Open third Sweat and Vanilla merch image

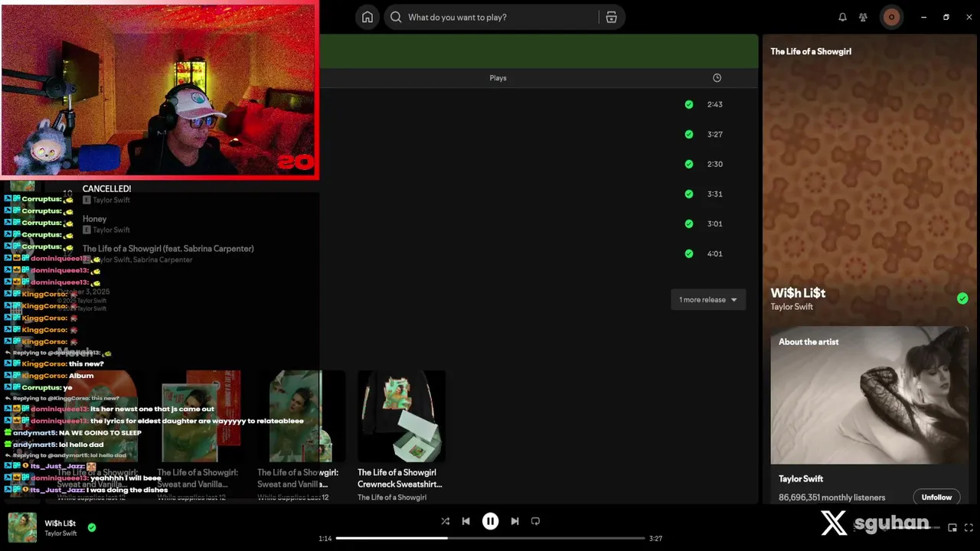tap(301, 416)
